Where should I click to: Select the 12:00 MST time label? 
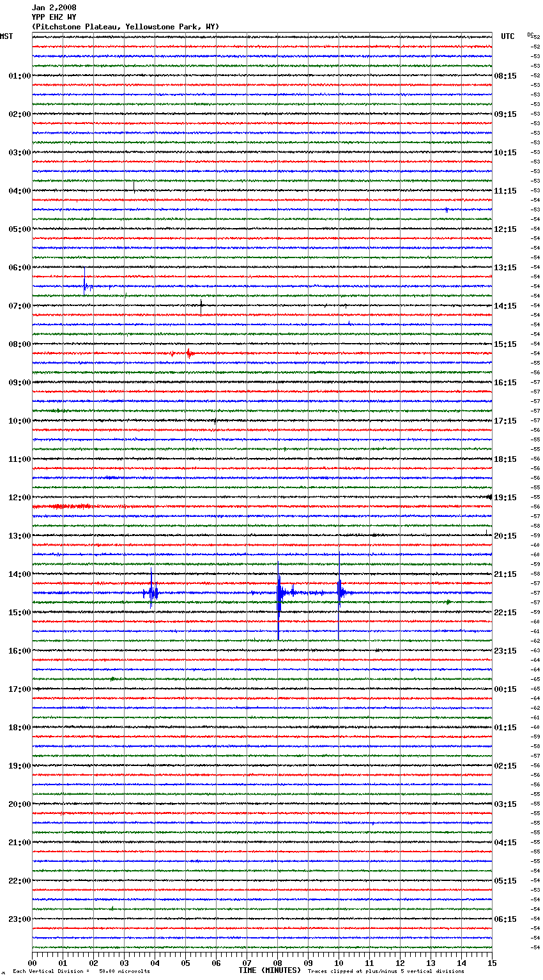(x=20, y=498)
